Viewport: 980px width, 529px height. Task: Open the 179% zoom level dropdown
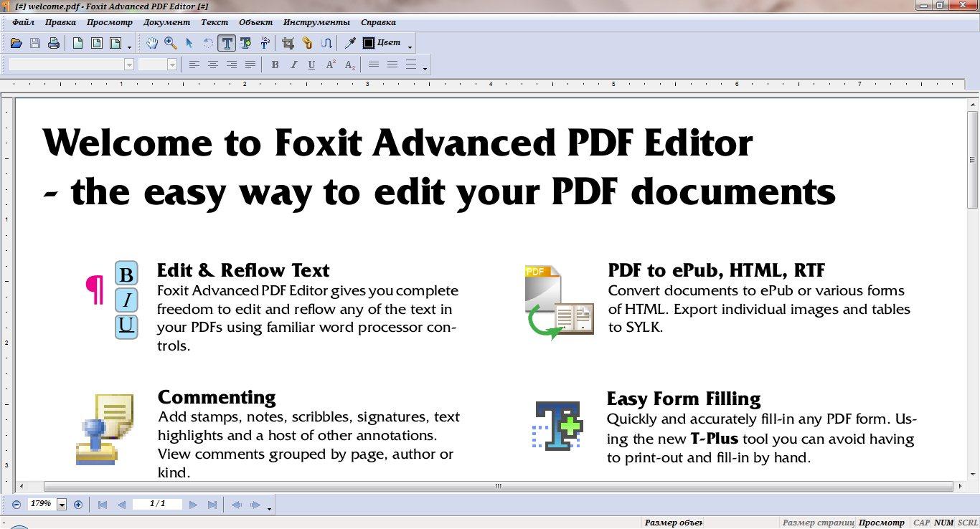[x=62, y=505]
